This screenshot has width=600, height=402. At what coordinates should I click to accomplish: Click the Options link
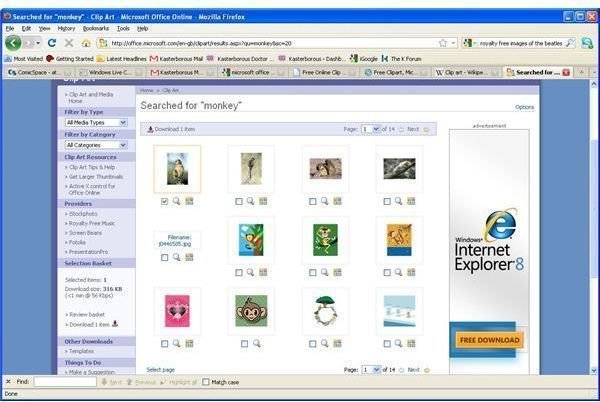click(524, 107)
